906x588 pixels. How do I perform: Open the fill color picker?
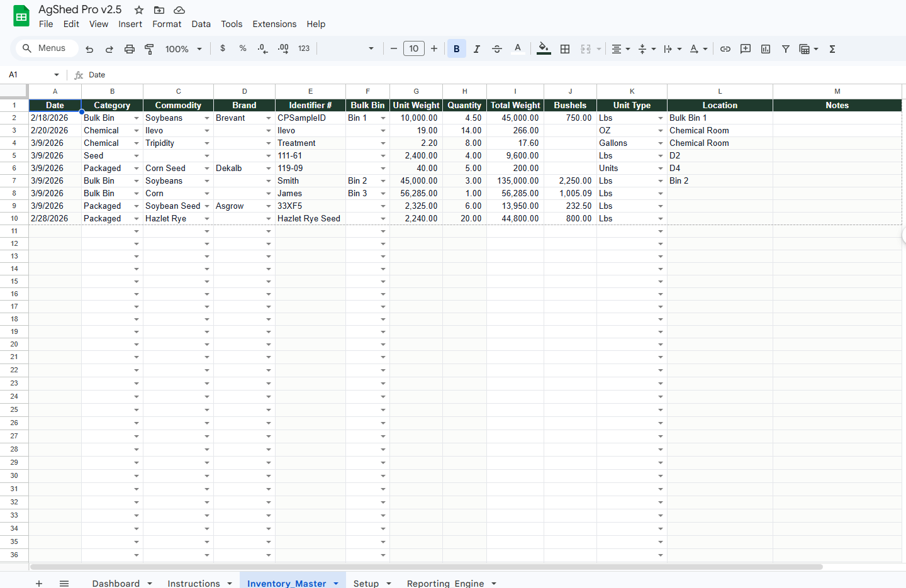pos(544,49)
